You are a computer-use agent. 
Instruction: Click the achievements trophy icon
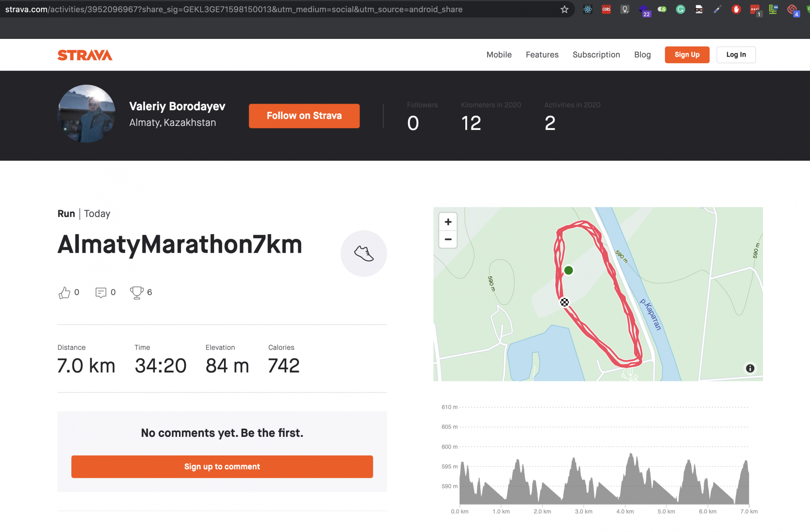[x=136, y=292]
